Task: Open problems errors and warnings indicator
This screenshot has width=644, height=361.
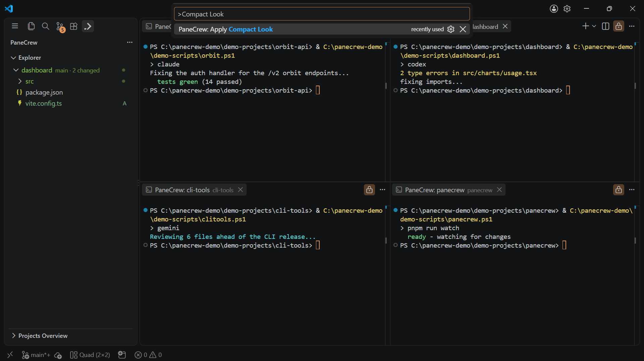Action: [x=148, y=355]
